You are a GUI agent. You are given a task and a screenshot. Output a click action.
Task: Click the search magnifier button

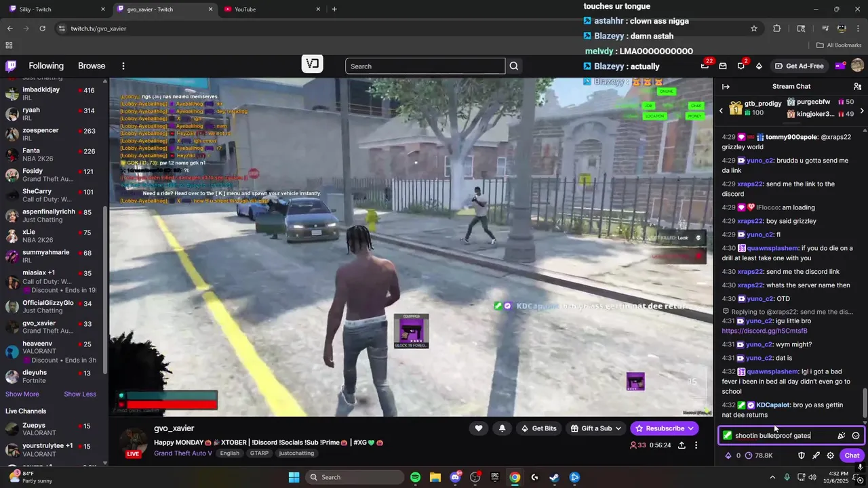(514, 66)
